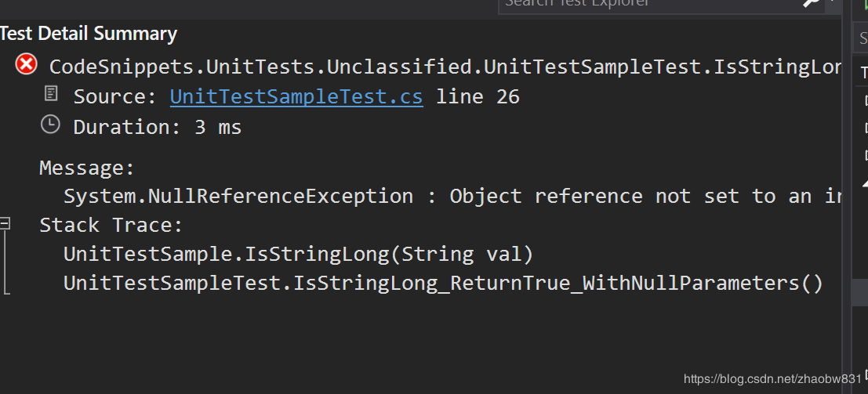The width and height of the screenshot is (868, 394).
Task: Click the Duration clock icon
Action: point(50,125)
